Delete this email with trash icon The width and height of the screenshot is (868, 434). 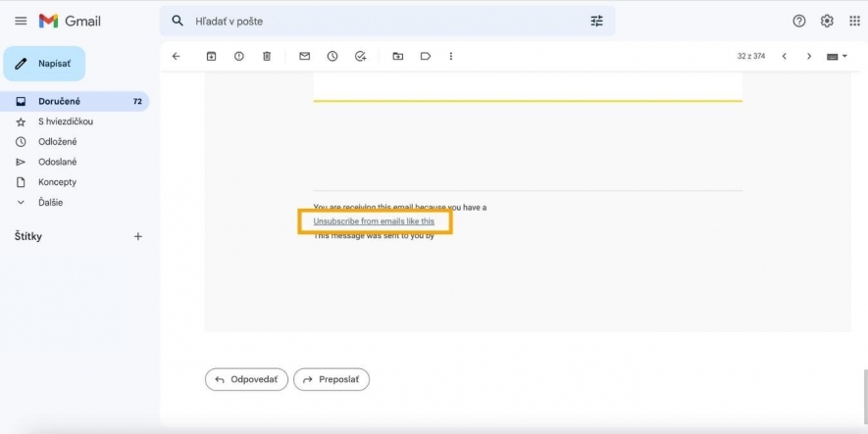pos(266,56)
